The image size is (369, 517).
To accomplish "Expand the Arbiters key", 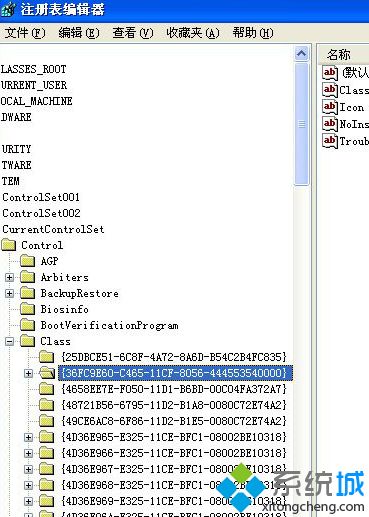I will click(10, 277).
